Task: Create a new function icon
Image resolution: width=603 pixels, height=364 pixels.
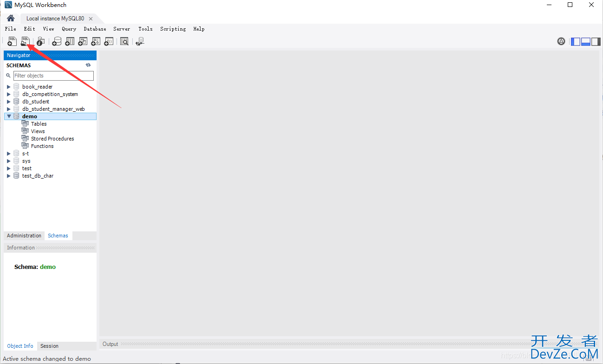Action: [109, 41]
